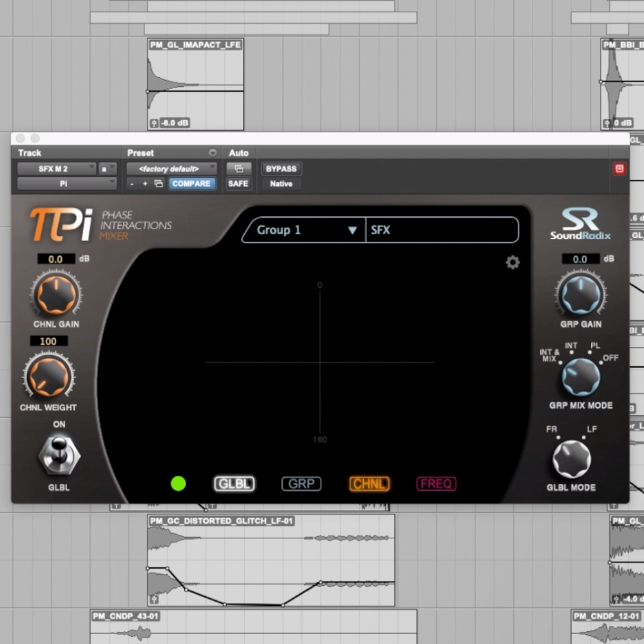This screenshot has width=644, height=644.
Task: Click the Pi logo in the plugin header
Action: [x=62, y=225]
